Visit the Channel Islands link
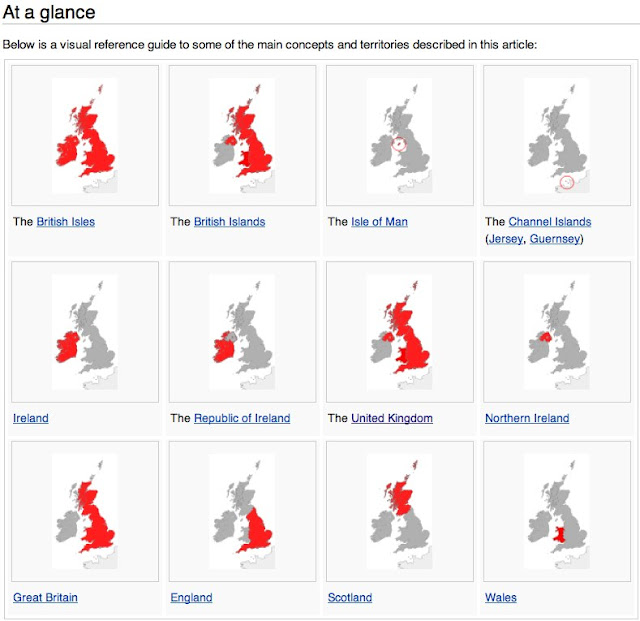The image size is (640, 621). pyautogui.click(x=549, y=222)
